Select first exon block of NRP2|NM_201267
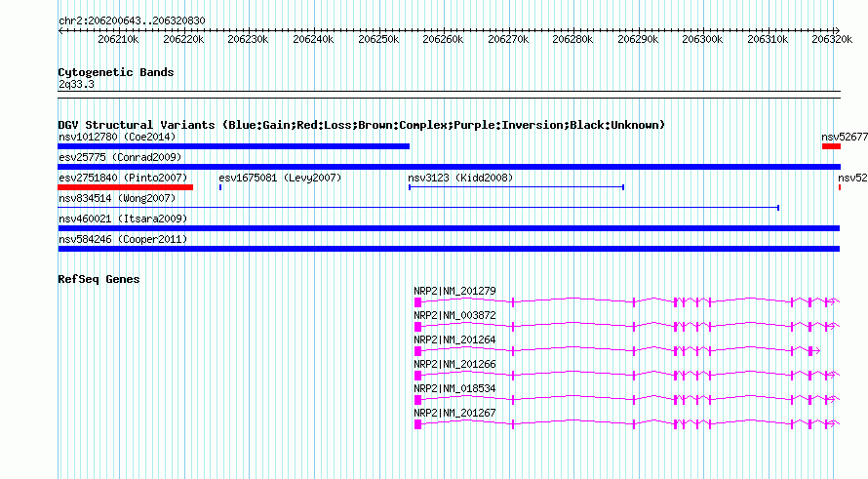 [x=418, y=423]
